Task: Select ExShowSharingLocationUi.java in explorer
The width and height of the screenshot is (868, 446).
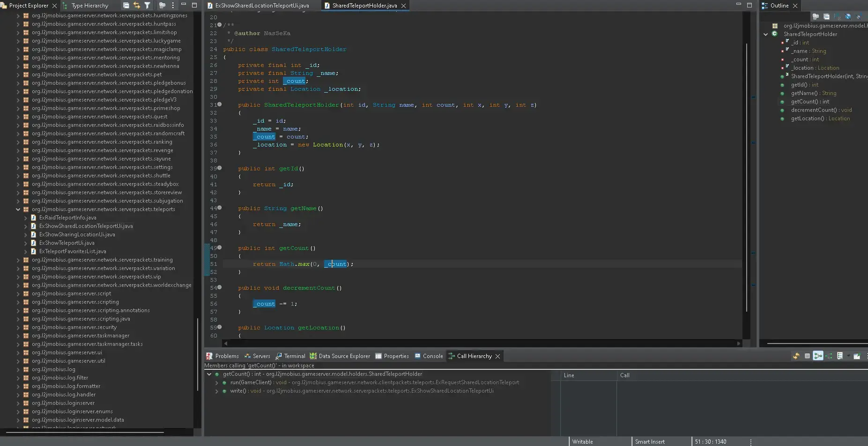Action: (77, 234)
